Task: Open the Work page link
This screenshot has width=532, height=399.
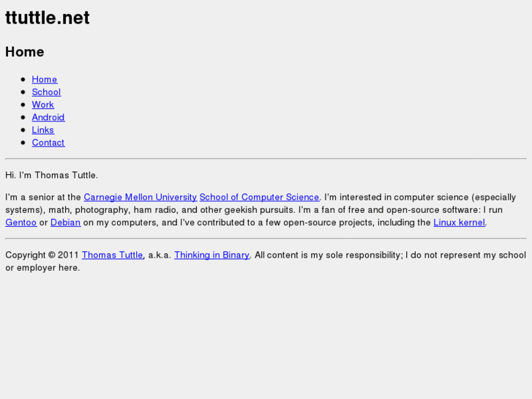Action: pos(42,105)
